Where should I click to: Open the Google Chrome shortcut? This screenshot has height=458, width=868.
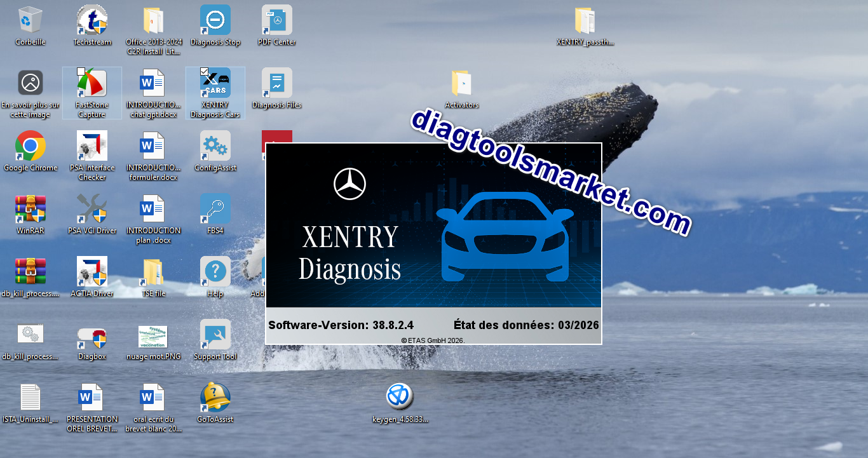(31, 146)
